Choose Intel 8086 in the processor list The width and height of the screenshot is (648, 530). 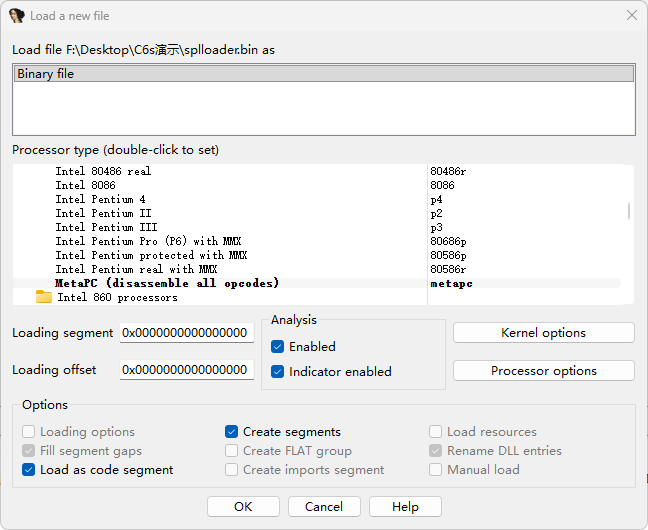pyautogui.click(x=85, y=185)
